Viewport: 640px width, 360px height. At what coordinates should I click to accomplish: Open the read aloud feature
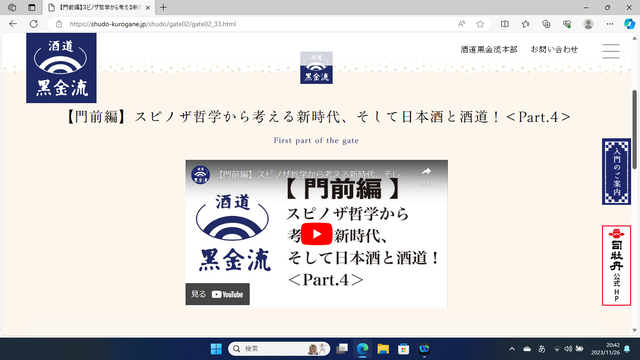point(461,24)
